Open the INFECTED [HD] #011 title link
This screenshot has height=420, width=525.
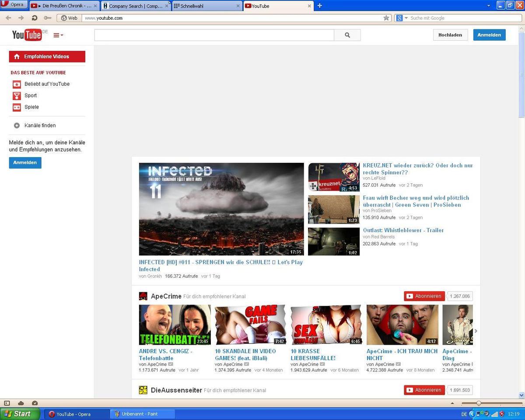coord(221,266)
